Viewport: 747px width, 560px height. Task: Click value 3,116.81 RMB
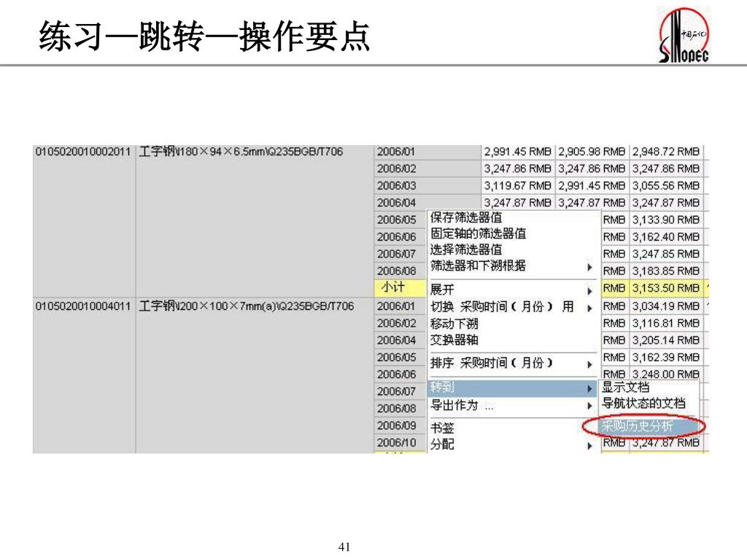point(665,323)
